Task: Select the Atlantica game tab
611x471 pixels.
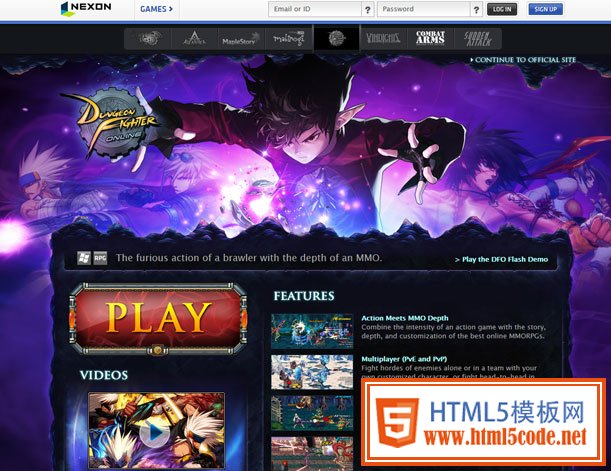Action: (195, 39)
